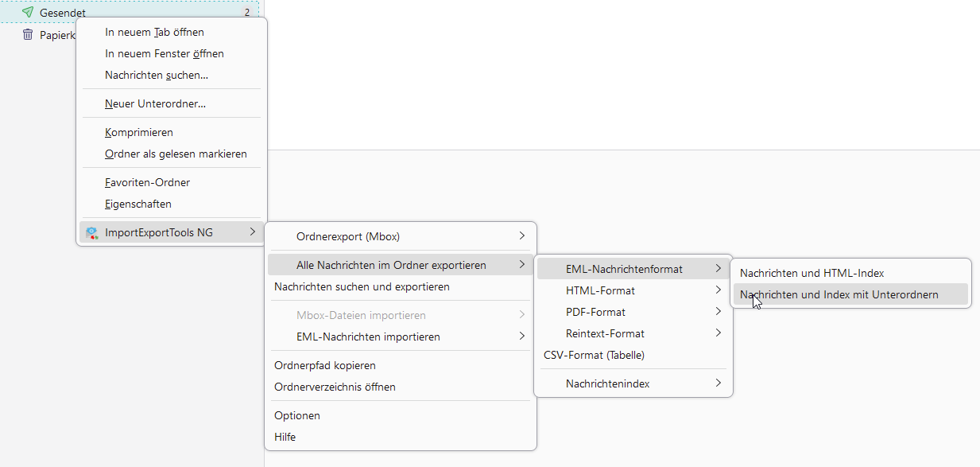Select Komprimieren in the context menu
The image size is (980, 467).
(x=138, y=132)
